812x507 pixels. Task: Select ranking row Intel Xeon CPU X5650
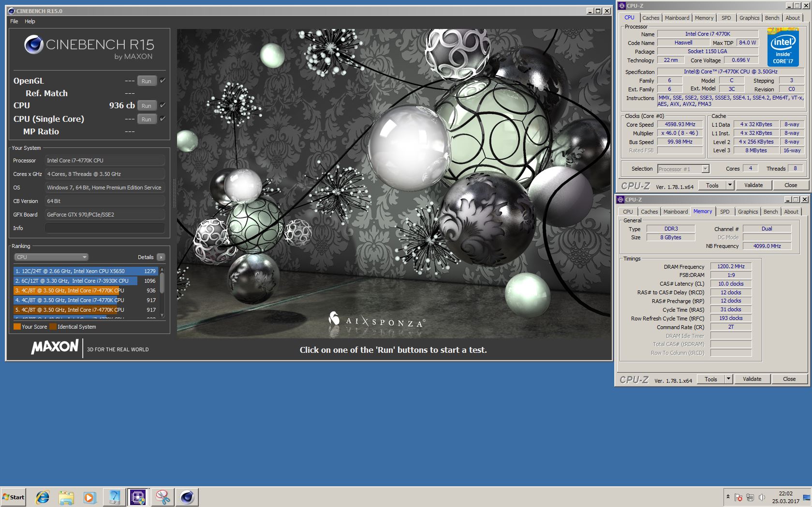tap(86, 271)
